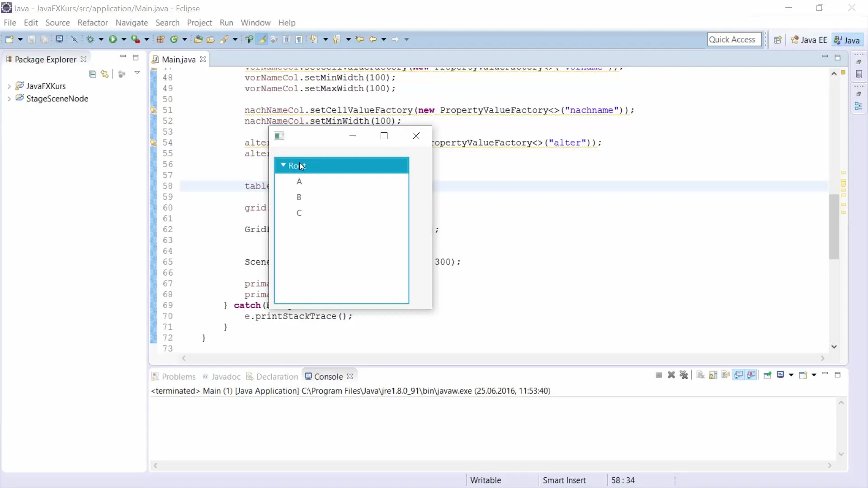Click the Previous Annotation arrow icon

pos(336,39)
